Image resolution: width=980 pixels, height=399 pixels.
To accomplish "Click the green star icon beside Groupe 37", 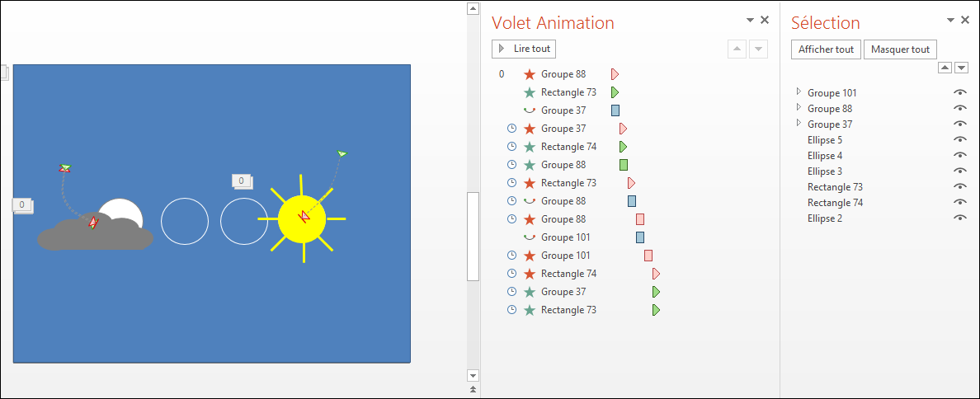I will (530, 292).
